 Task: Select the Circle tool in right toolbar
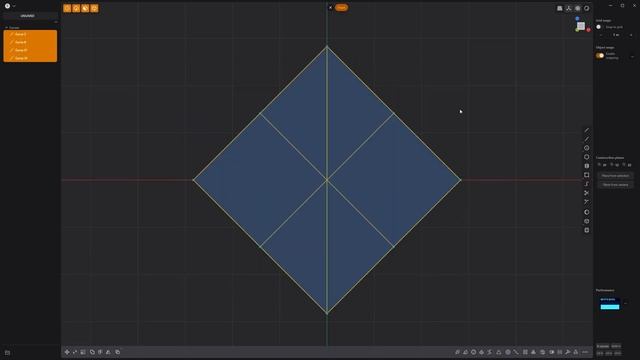(587, 148)
